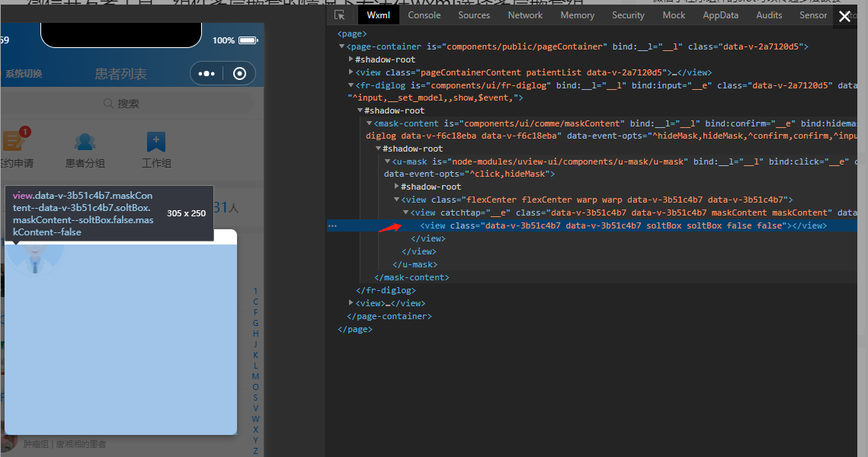Image resolution: width=868 pixels, height=457 pixels.
Task: Expand the pageContainerContent patientList view node
Action: point(351,72)
